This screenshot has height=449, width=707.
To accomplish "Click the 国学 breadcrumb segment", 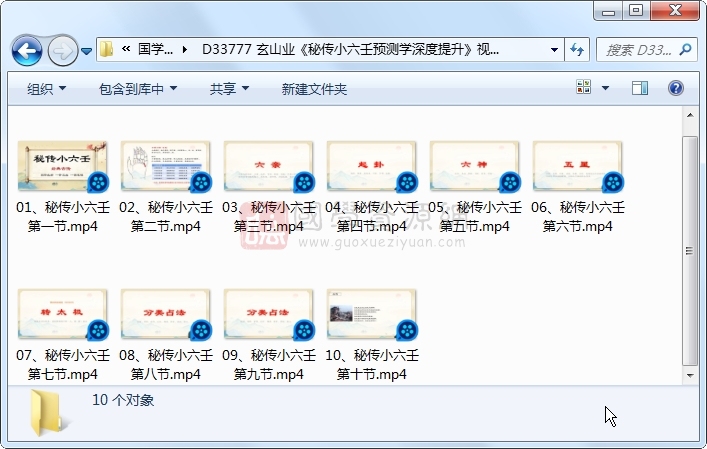I will pos(155,50).
